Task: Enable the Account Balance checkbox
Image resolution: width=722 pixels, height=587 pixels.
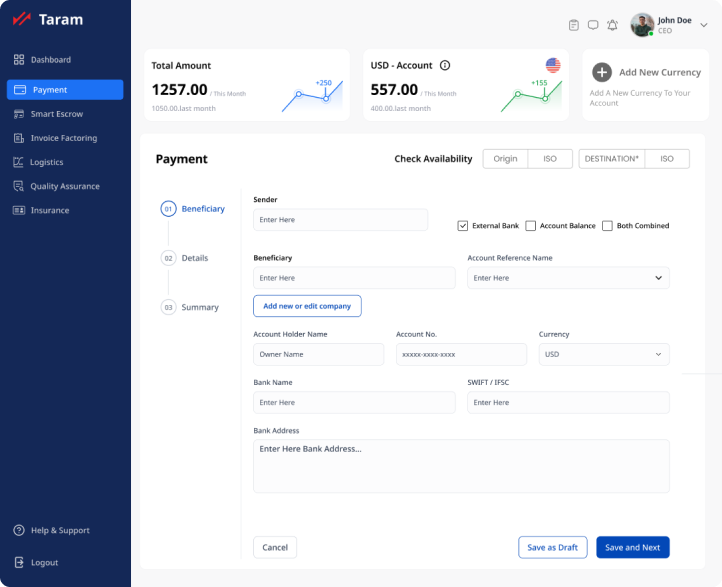Action: click(531, 226)
